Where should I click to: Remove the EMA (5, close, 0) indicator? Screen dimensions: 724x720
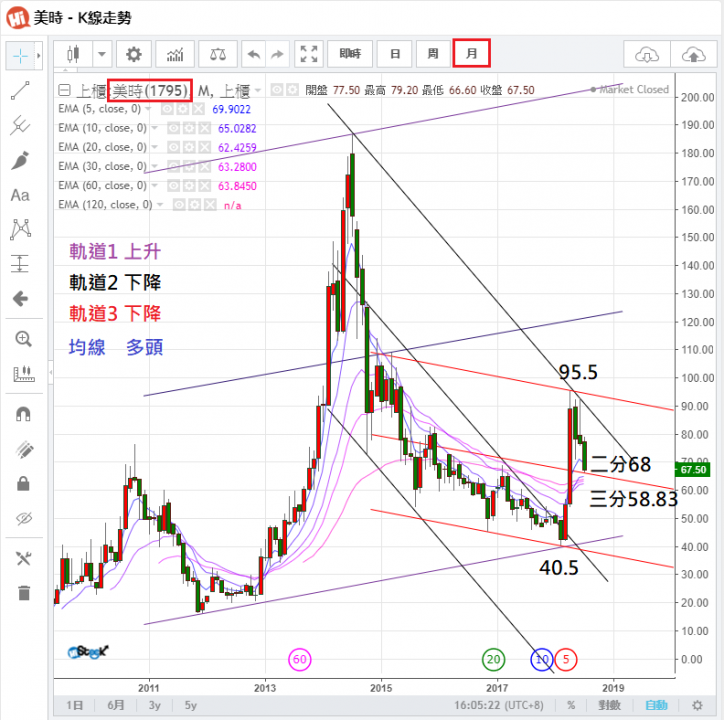pos(198,109)
